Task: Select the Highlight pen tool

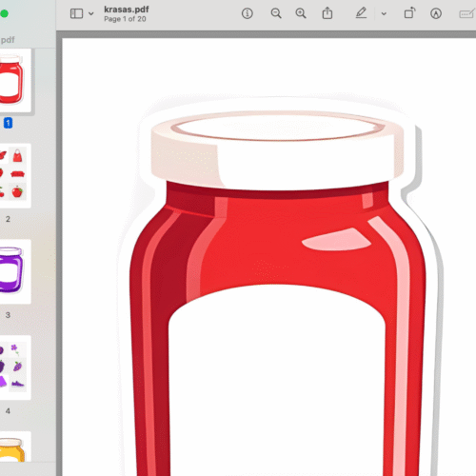Action: click(361, 13)
